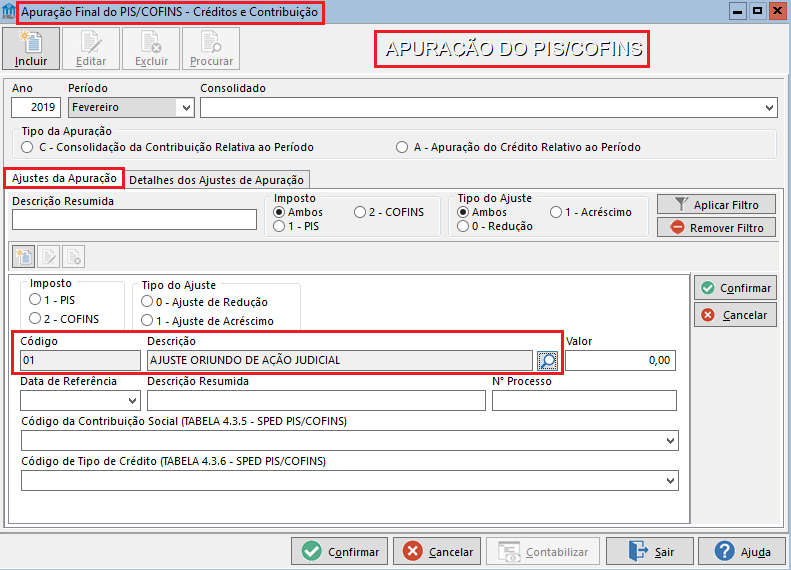This screenshot has height=570, width=791.
Task: Click the Valor field showing 0,00
Action: (620, 361)
